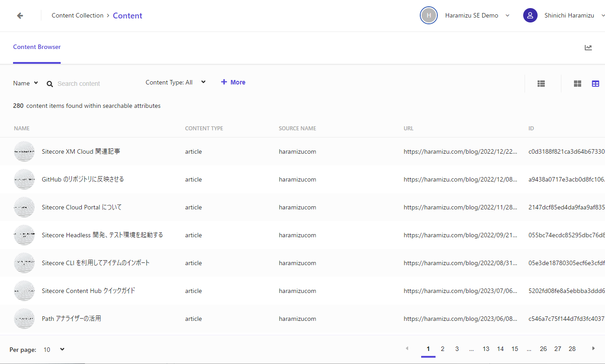This screenshot has height=364, width=605.
Task: Click the CONTENT TYPE column header
Action: [x=204, y=129]
